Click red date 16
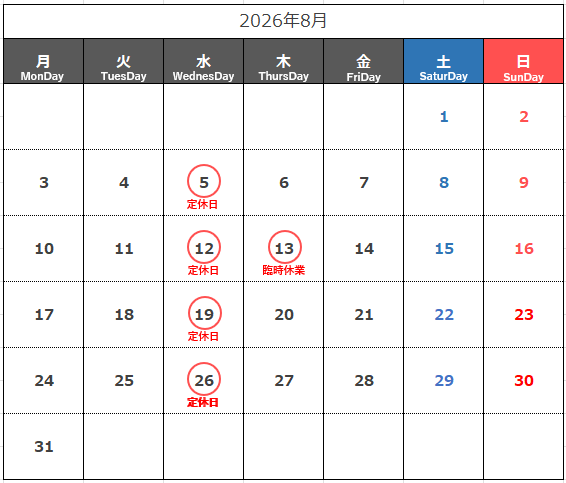 (524, 249)
